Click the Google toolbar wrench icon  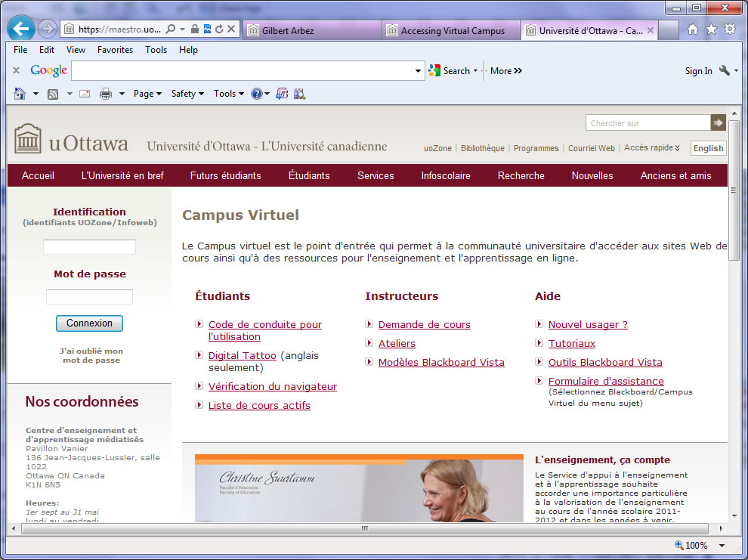[x=724, y=70]
